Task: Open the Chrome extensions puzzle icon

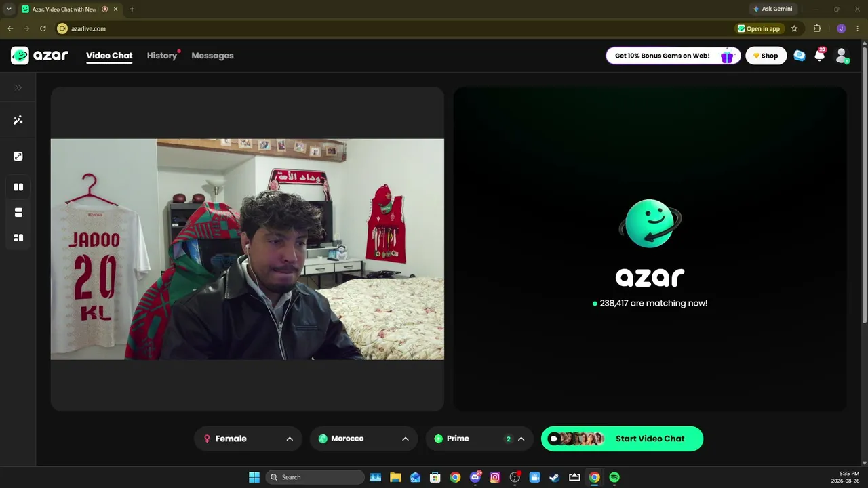Action: [816, 28]
